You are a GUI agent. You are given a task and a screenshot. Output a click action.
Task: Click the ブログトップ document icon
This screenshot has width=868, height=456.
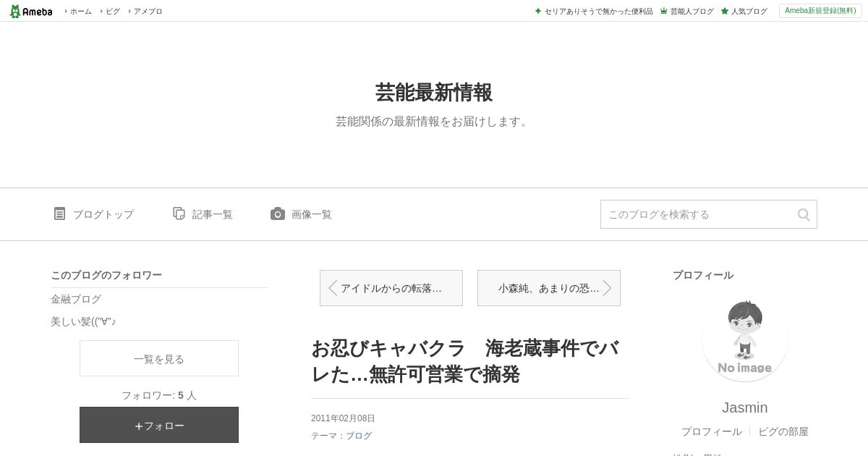(60, 214)
